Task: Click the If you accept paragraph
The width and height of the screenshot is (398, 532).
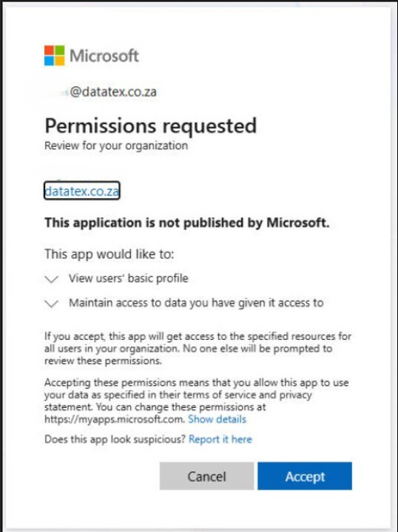Action: tap(198, 349)
